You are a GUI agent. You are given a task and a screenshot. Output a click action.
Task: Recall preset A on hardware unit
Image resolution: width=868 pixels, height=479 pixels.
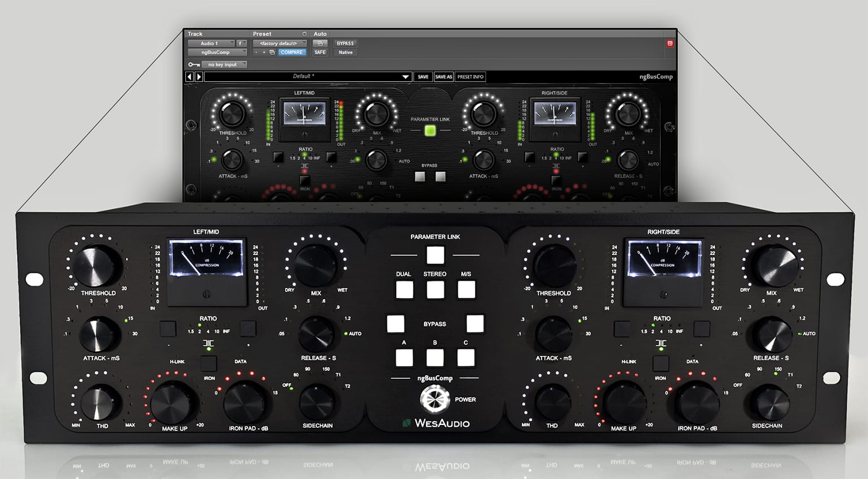point(404,357)
